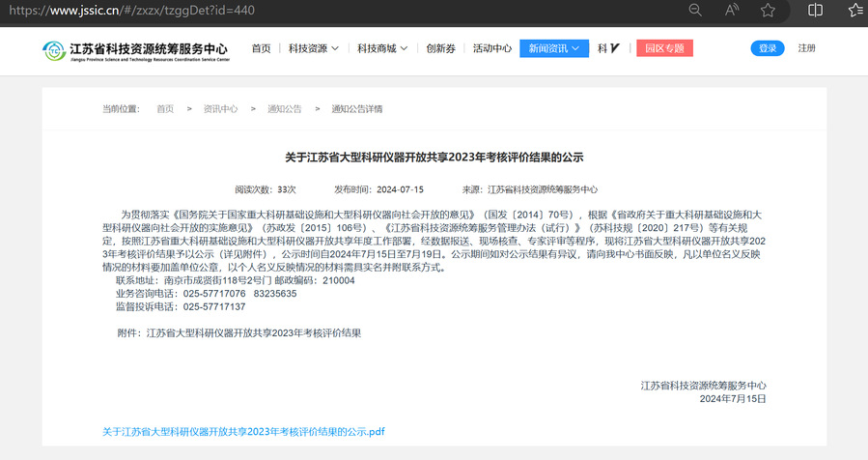This screenshot has width=868, height=460.
Task: Open 通知公告 breadcrumb link
Action: tap(284, 108)
